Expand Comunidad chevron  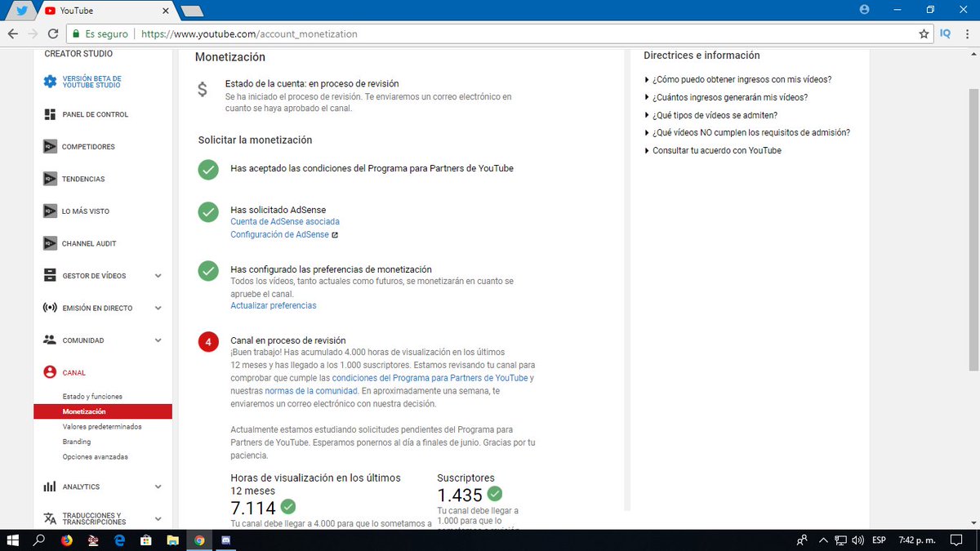[x=158, y=340]
